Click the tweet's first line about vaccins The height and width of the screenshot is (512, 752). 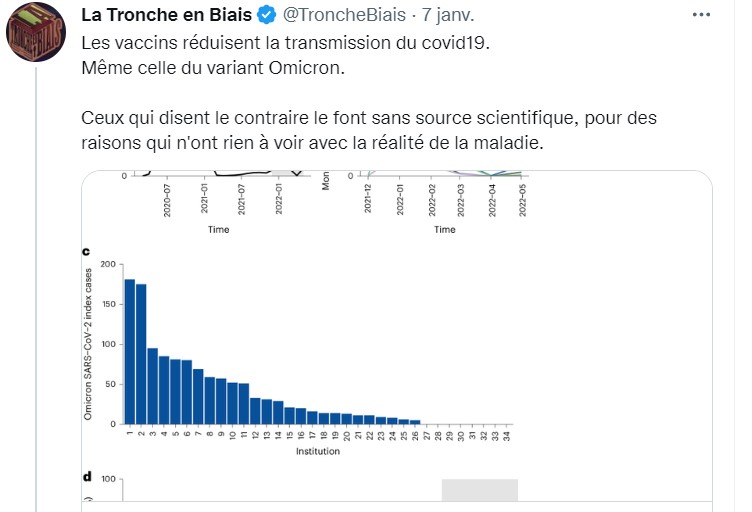point(286,45)
